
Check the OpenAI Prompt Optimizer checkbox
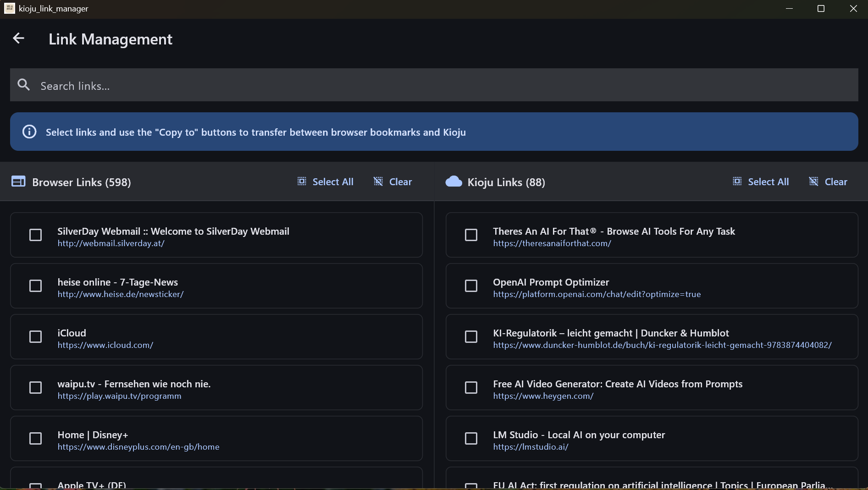pyautogui.click(x=471, y=286)
